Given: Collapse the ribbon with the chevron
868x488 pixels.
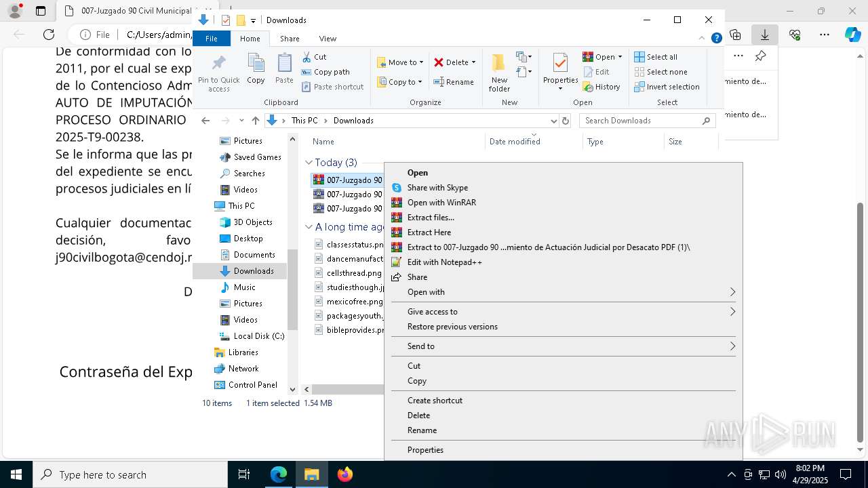Looking at the screenshot, I should [702, 39].
